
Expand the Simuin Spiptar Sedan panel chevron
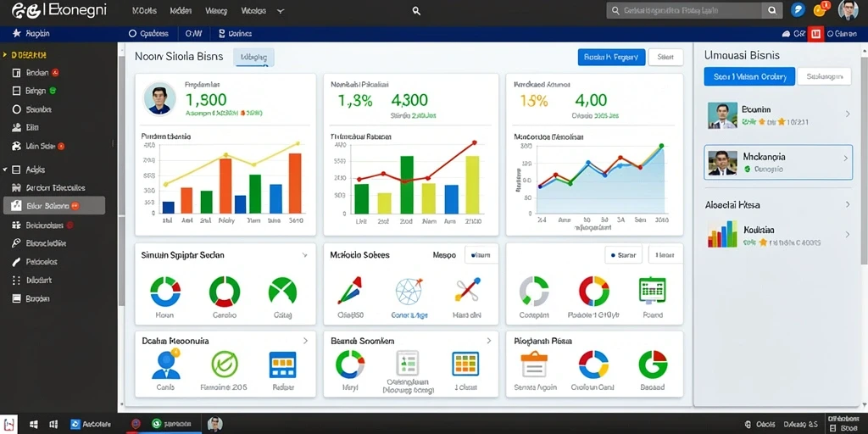tap(304, 255)
